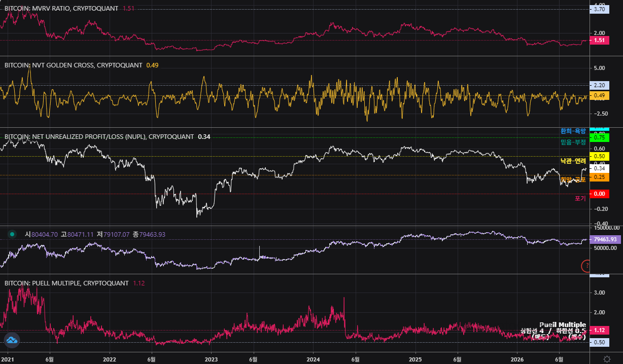
Task: Click the 2022 label on the time axis
Action: pyautogui.click(x=109, y=359)
